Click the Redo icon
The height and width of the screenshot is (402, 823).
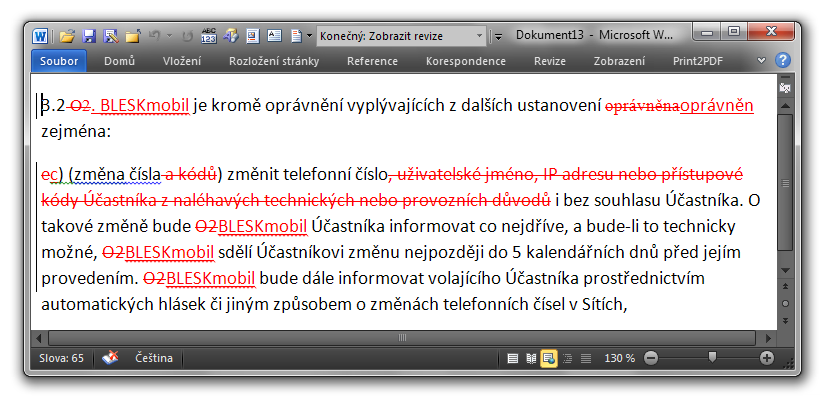[x=187, y=36]
